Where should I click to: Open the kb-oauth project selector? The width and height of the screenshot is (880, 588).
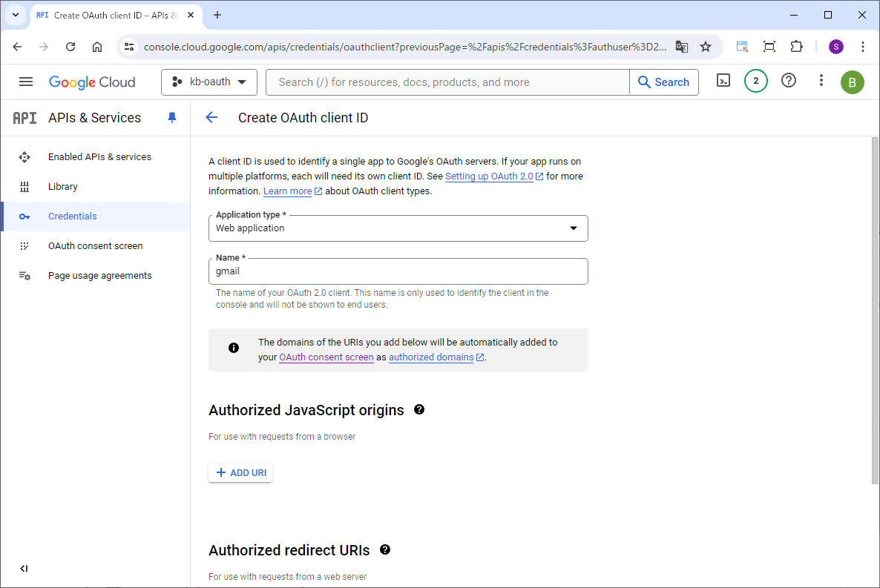(x=208, y=82)
